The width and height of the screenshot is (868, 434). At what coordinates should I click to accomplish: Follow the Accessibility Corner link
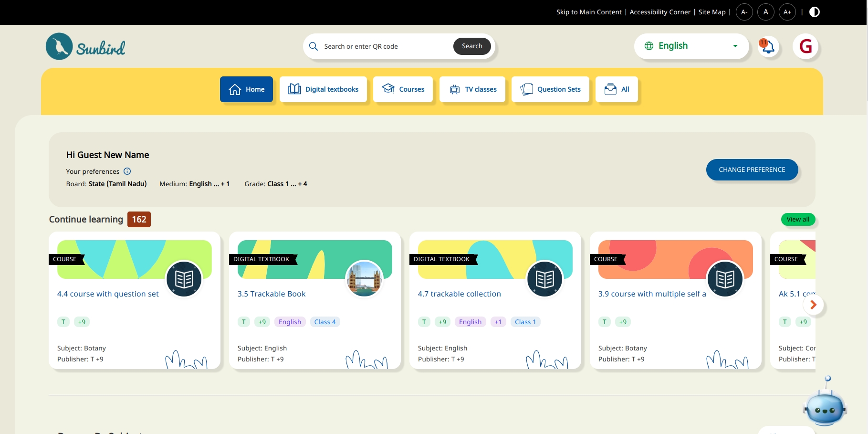[x=660, y=12]
